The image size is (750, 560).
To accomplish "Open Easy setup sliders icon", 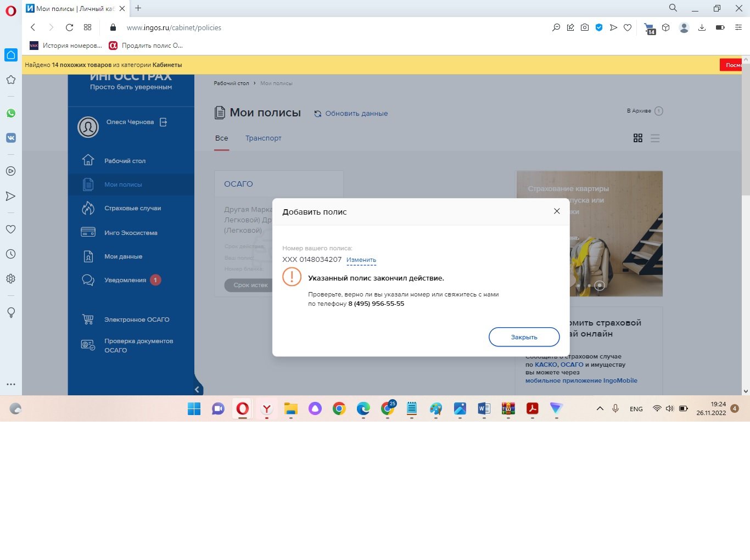I will pyautogui.click(x=738, y=27).
